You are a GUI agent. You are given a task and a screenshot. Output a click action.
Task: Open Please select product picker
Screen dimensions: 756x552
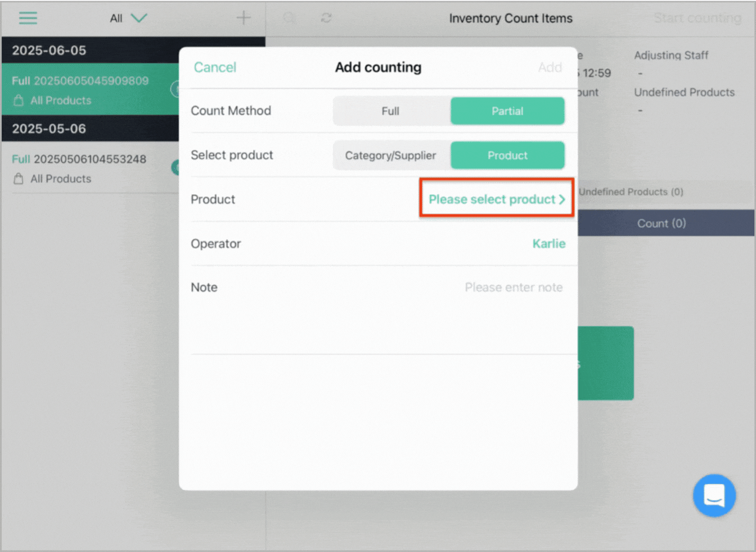[497, 199]
